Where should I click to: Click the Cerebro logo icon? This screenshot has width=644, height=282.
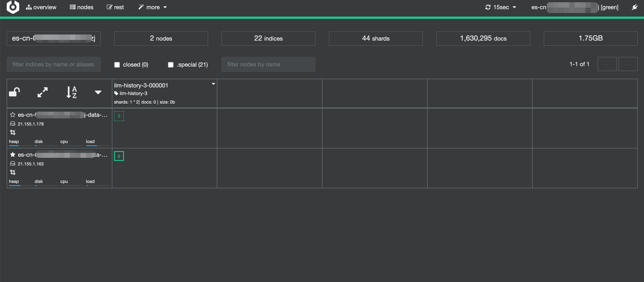click(13, 7)
